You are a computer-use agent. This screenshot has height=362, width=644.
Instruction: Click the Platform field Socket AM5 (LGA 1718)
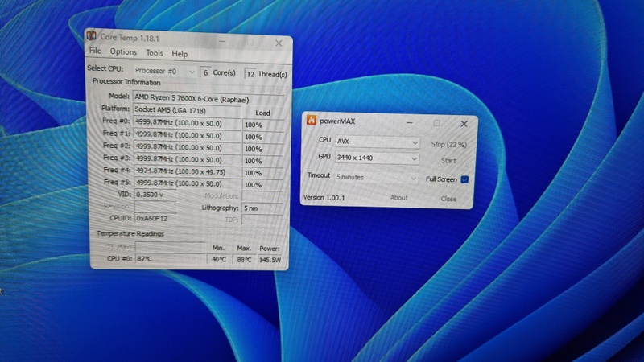pos(187,110)
